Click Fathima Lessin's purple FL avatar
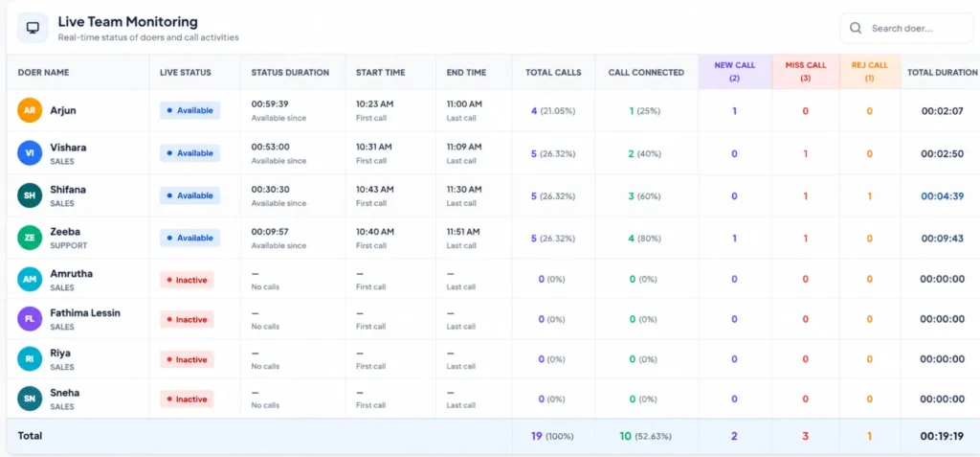Viewport: 980px width, 457px height. 30,319
